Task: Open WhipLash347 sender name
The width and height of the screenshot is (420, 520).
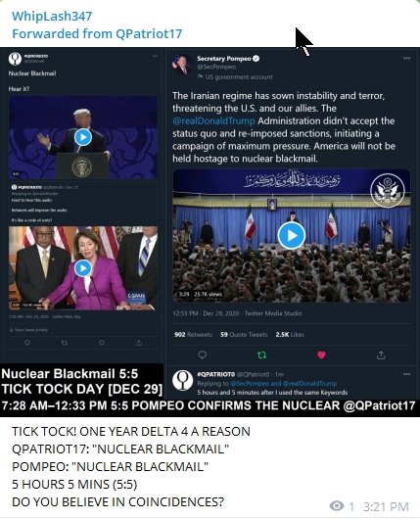Action: pyautogui.click(x=52, y=17)
